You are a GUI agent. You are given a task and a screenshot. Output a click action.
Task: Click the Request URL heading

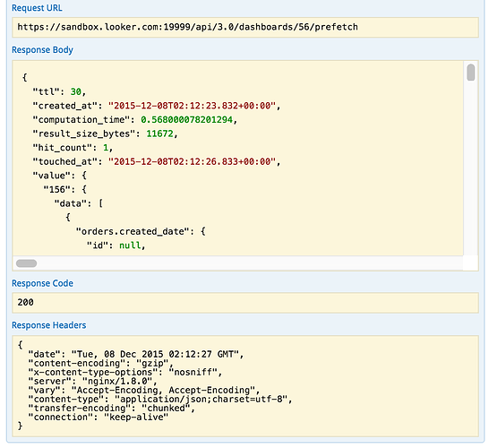[37, 8]
